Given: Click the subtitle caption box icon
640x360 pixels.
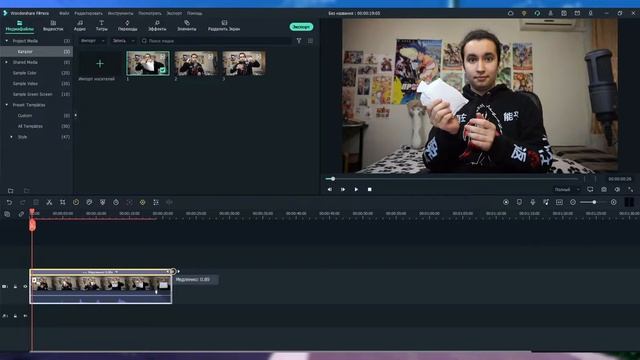Looking at the screenshot, I should tap(559, 202).
